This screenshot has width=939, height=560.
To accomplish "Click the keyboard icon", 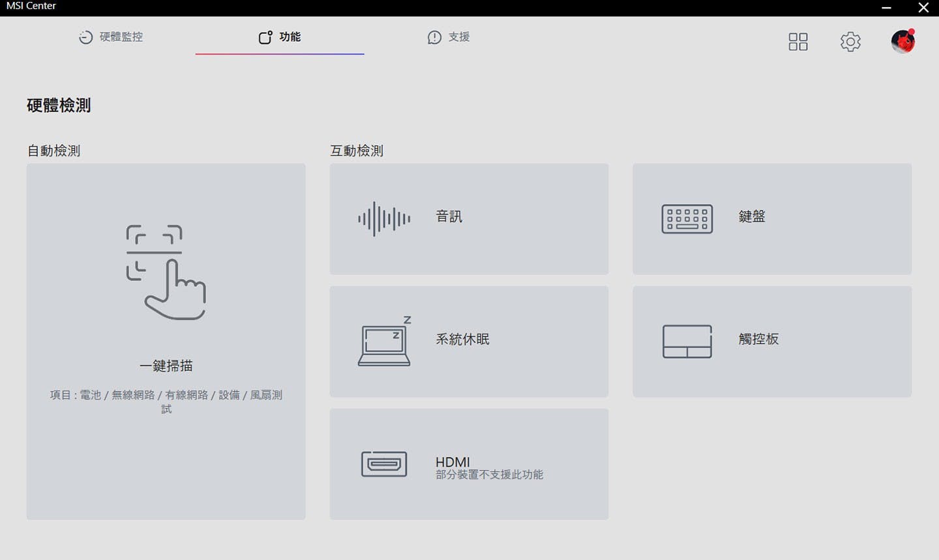I will pos(687,219).
